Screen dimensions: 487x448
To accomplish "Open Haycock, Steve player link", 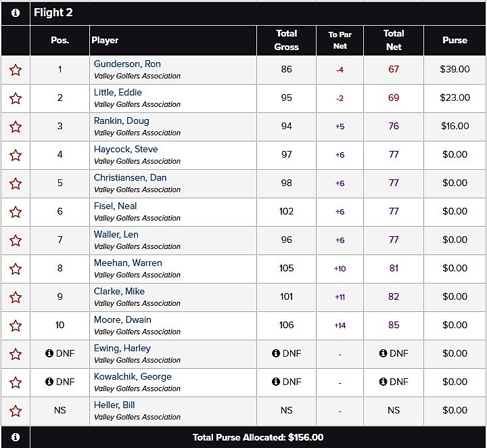I will [x=126, y=149].
